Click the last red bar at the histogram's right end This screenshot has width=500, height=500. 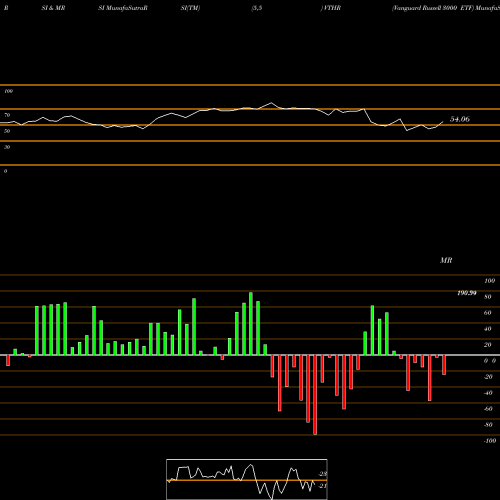click(444, 365)
